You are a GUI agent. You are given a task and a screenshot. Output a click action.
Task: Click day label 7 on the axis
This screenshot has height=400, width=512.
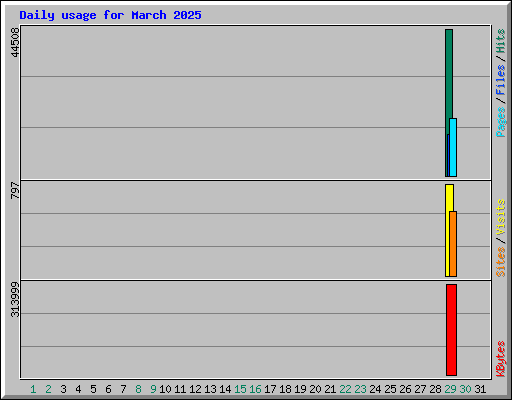pos(123,389)
